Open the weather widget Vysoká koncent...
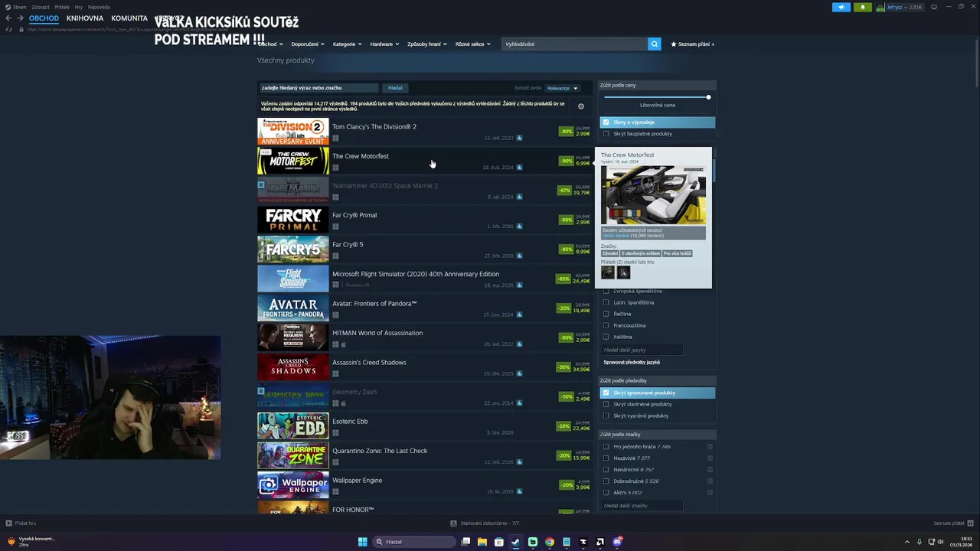The image size is (980, 551). click(31, 542)
